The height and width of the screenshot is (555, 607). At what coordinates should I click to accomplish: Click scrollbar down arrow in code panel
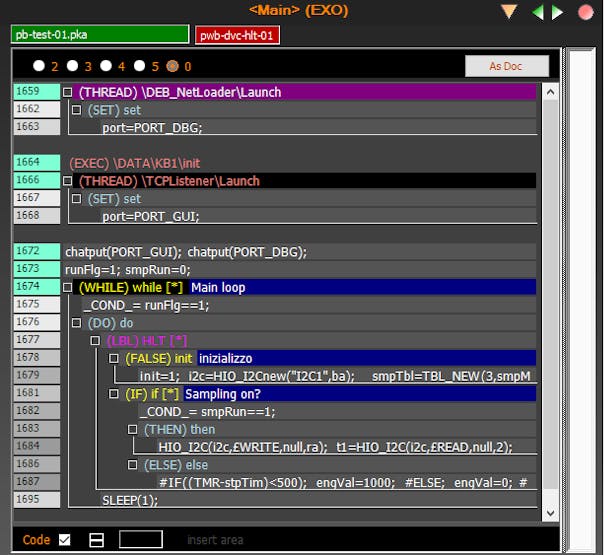pyautogui.click(x=550, y=513)
